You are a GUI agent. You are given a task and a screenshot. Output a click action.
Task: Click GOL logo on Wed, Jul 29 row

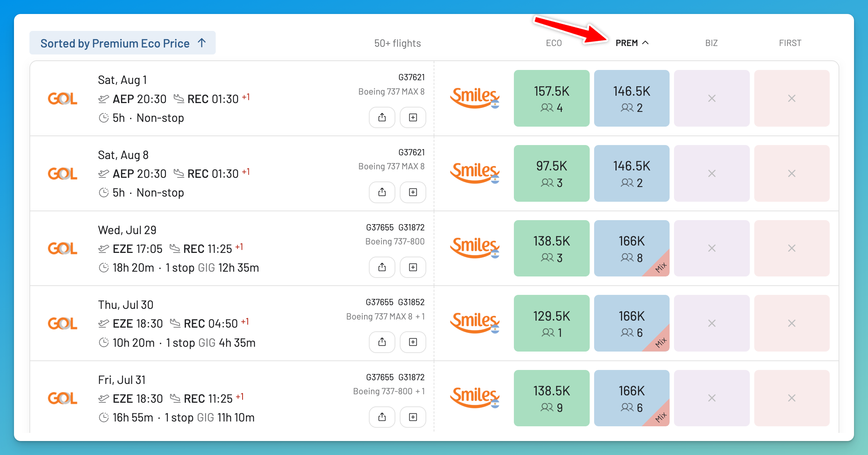coord(63,248)
